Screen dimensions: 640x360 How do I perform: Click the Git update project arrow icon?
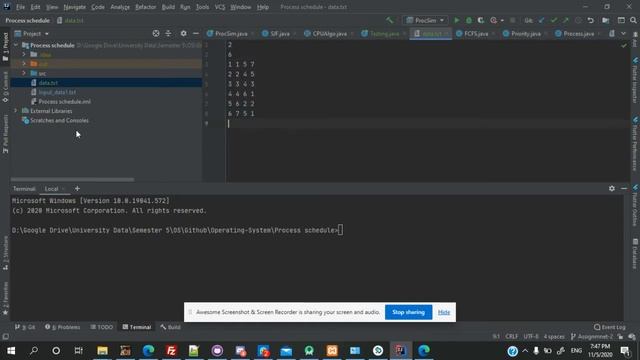(541, 20)
